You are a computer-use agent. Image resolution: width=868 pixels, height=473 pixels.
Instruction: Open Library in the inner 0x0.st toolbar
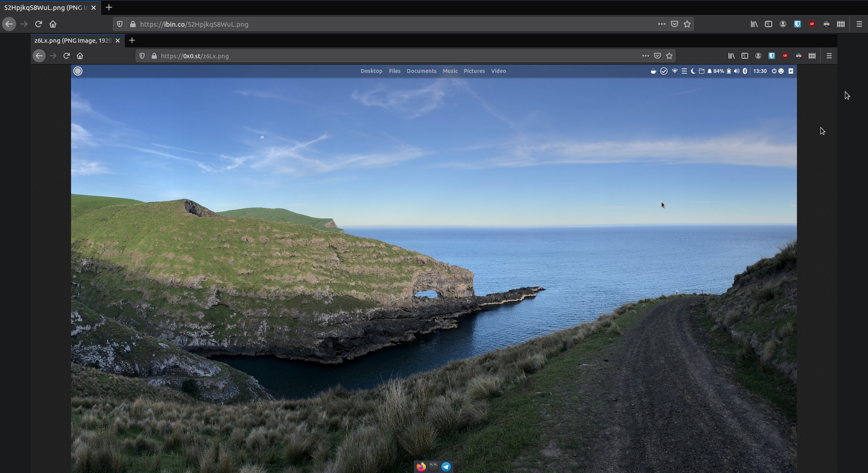tap(731, 56)
